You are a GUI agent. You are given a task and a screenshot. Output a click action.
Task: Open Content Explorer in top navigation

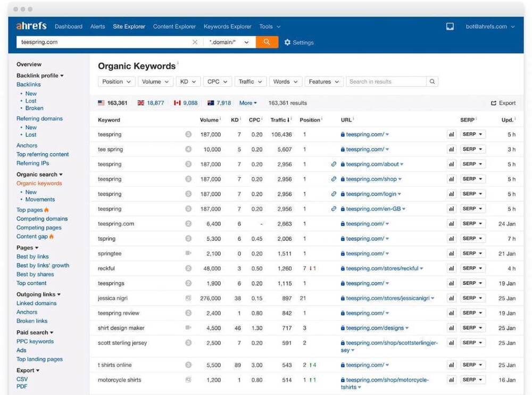click(174, 27)
